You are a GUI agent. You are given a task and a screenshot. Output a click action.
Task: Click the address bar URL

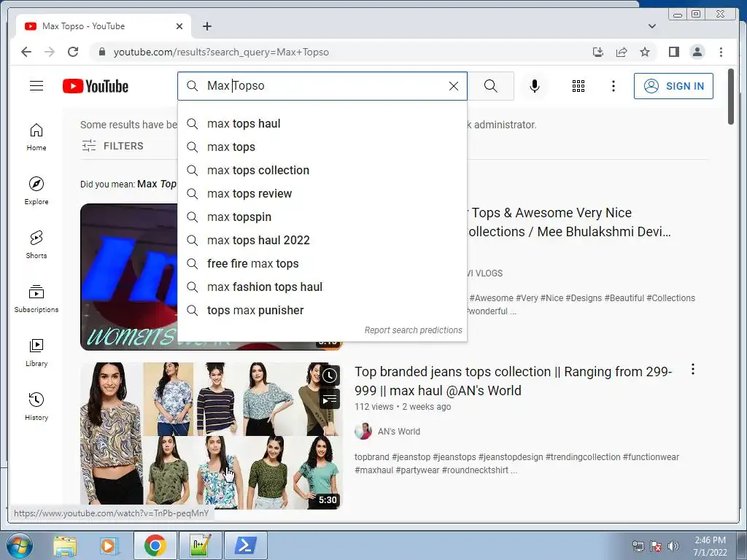(221, 52)
